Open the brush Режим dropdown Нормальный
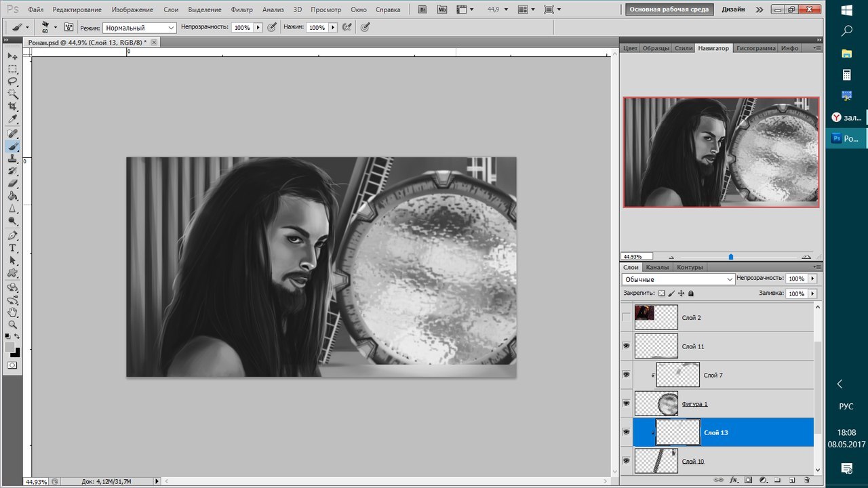Viewport: 868px width, 488px height. [139, 28]
